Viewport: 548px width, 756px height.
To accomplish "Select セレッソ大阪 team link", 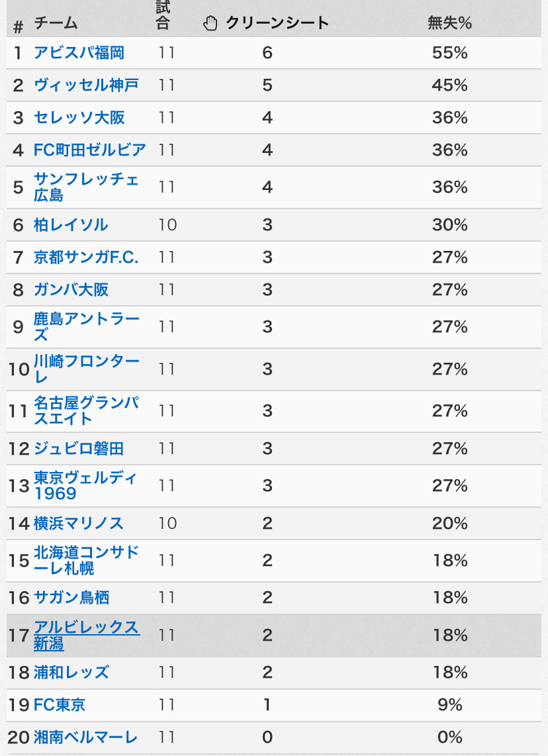I will coord(79,118).
